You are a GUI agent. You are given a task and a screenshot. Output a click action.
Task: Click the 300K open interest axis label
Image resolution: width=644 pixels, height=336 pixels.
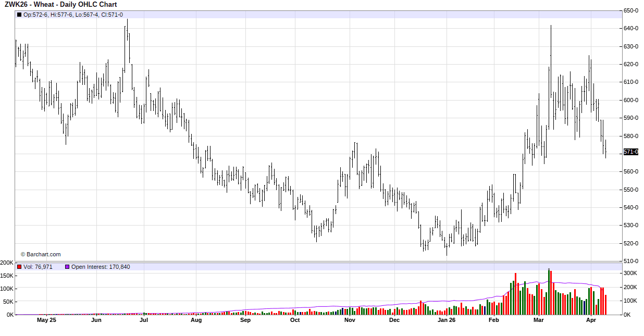[x=630, y=273]
